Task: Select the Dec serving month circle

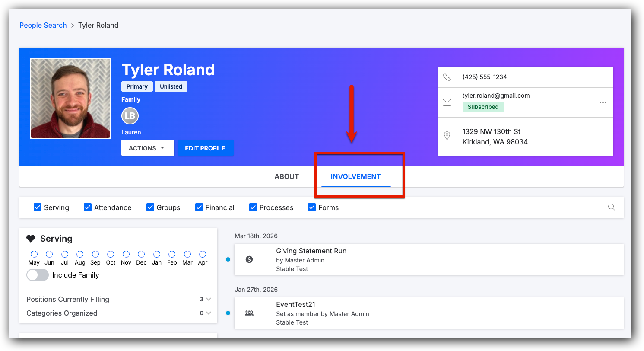Action: point(141,254)
